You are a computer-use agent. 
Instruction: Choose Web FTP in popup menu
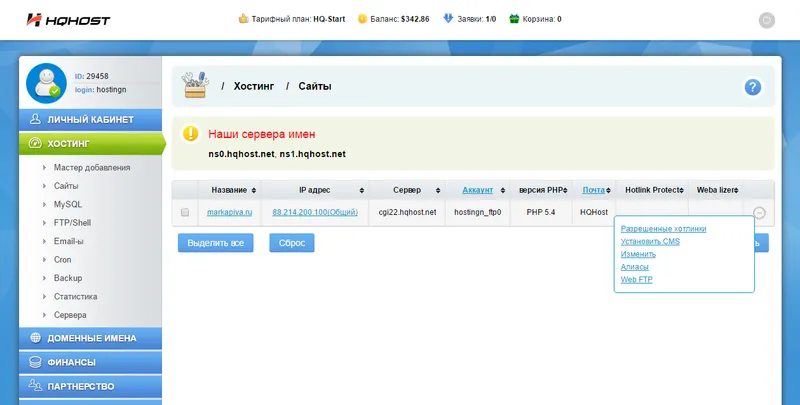pyautogui.click(x=636, y=280)
